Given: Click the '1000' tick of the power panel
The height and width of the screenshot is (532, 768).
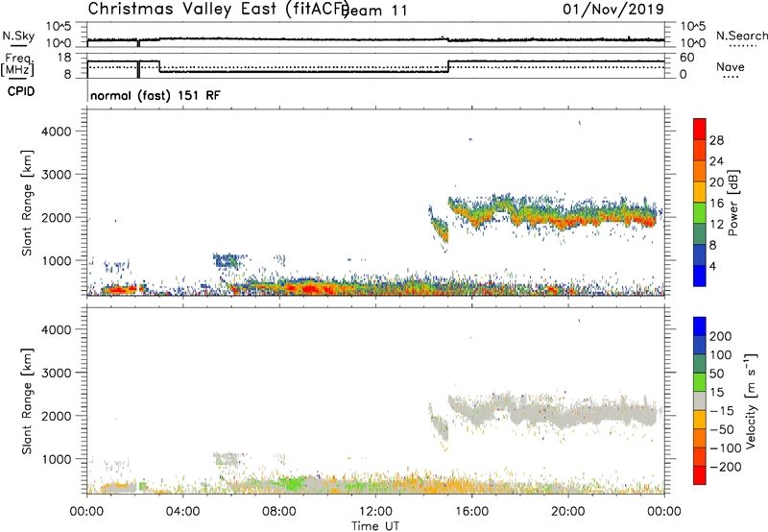Looking at the screenshot, I should coord(57,260).
